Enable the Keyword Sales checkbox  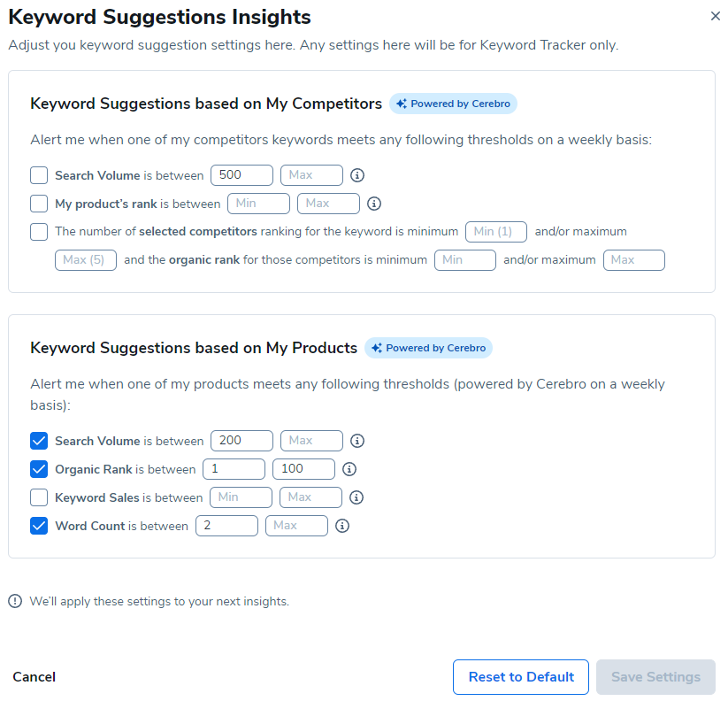coord(39,497)
